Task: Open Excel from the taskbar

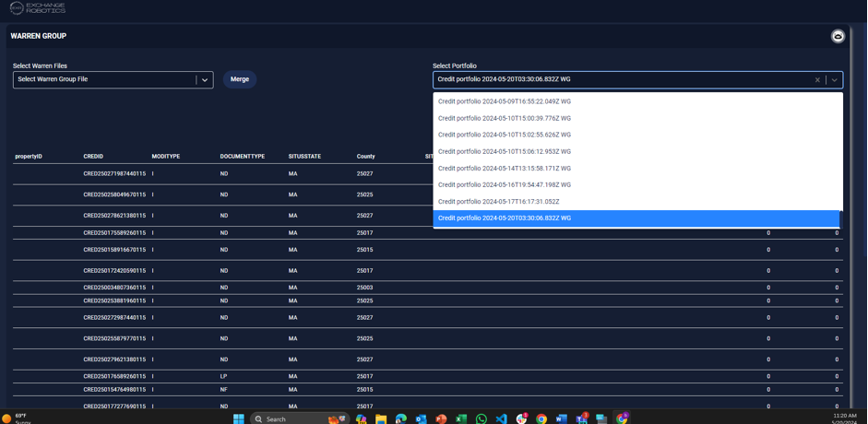Action: [x=461, y=418]
